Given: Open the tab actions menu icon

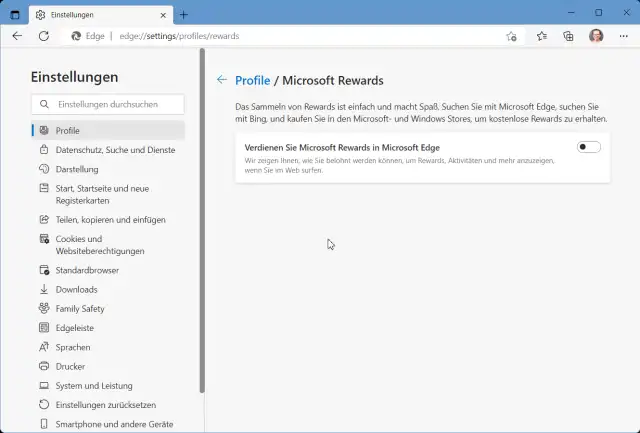Looking at the screenshot, I should click(x=15, y=15).
